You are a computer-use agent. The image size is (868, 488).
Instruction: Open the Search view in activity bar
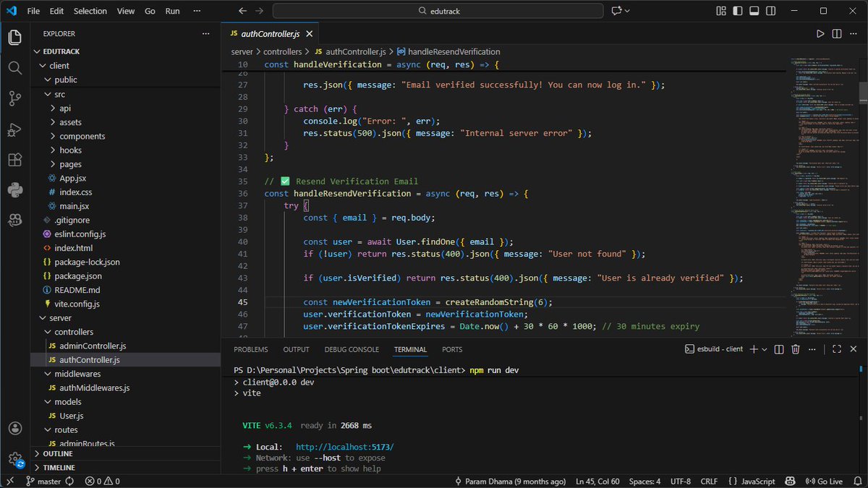tap(14, 68)
